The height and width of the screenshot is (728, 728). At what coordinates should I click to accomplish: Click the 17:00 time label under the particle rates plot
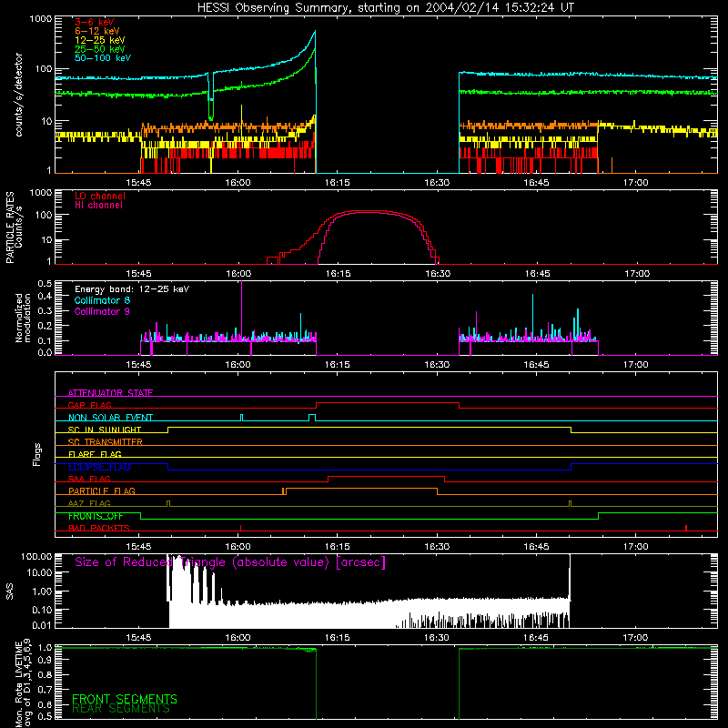point(636,274)
